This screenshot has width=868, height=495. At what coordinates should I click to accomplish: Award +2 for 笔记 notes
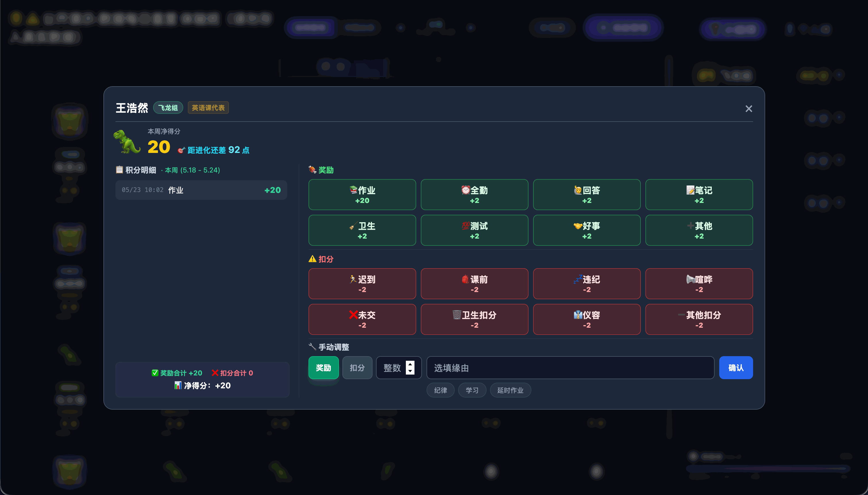pyautogui.click(x=699, y=194)
